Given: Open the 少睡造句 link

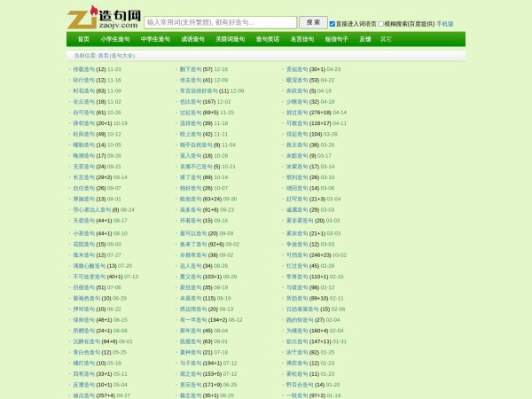Looking at the screenshot, I should (297, 102).
